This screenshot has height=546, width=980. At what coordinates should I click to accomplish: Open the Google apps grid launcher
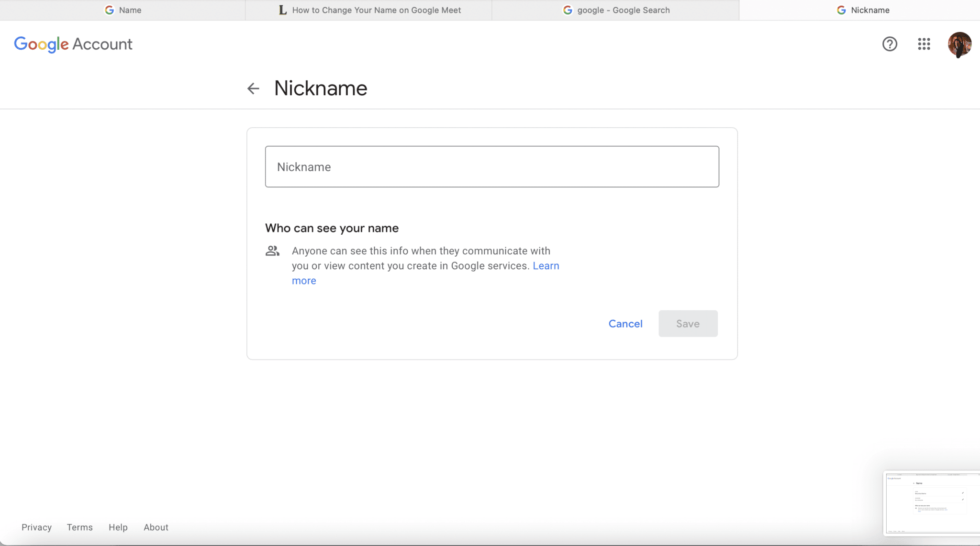point(924,44)
